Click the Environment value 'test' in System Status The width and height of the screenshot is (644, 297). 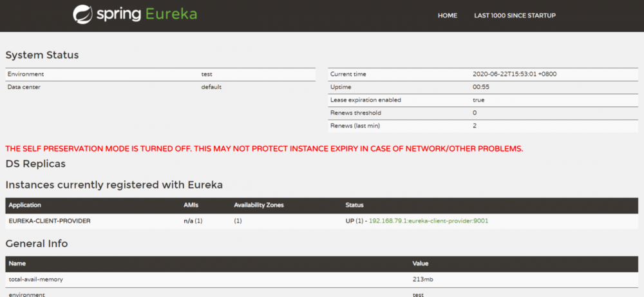207,74
